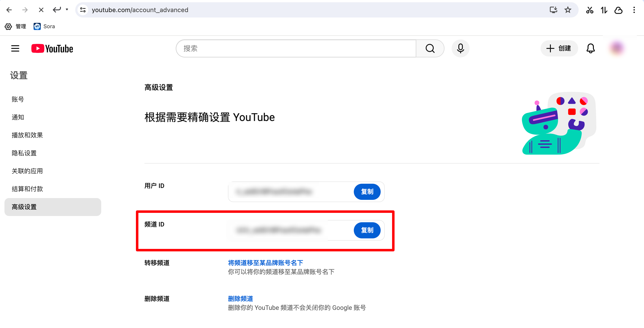Expand the history dropdown arrow beside undo
This screenshot has height=328, width=644.
(67, 9)
